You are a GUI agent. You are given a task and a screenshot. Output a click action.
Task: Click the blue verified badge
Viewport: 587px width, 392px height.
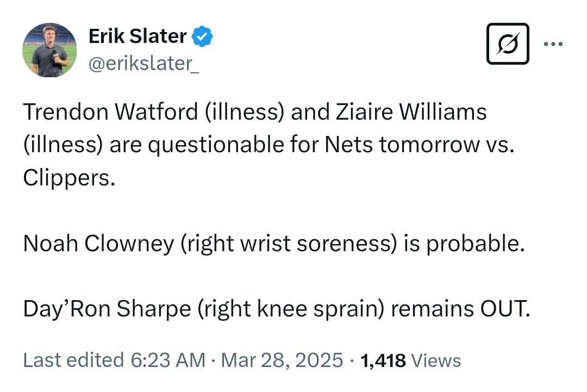click(x=204, y=37)
